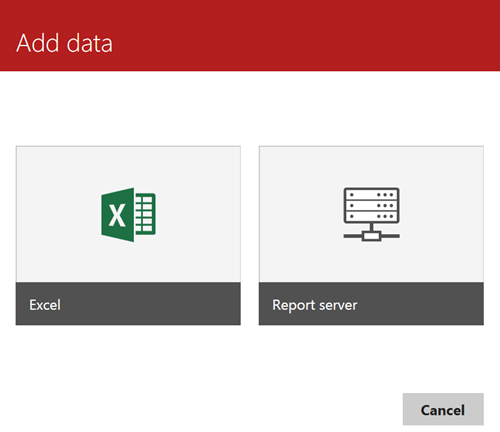Select the Excel label bar
This screenshot has height=432, width=500.
[128, 304]
